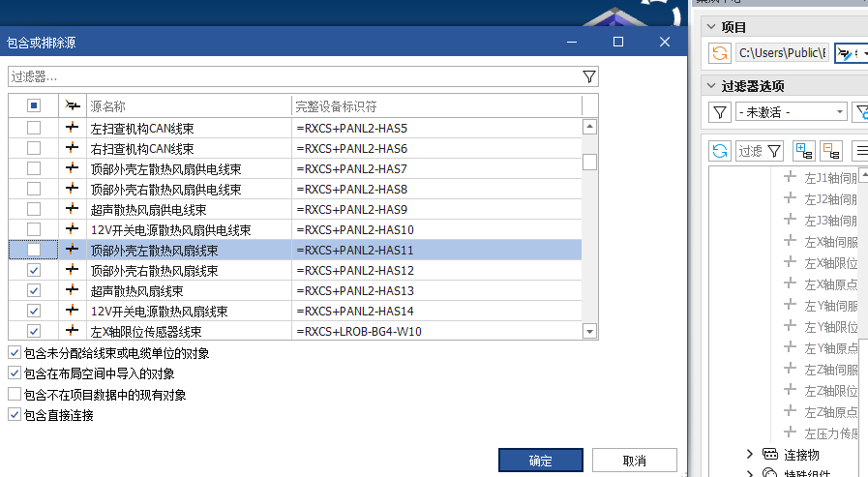The image size is (868, 477).
Task: Click the connector icon beside 连接物
Action: (x=770, y=455)
